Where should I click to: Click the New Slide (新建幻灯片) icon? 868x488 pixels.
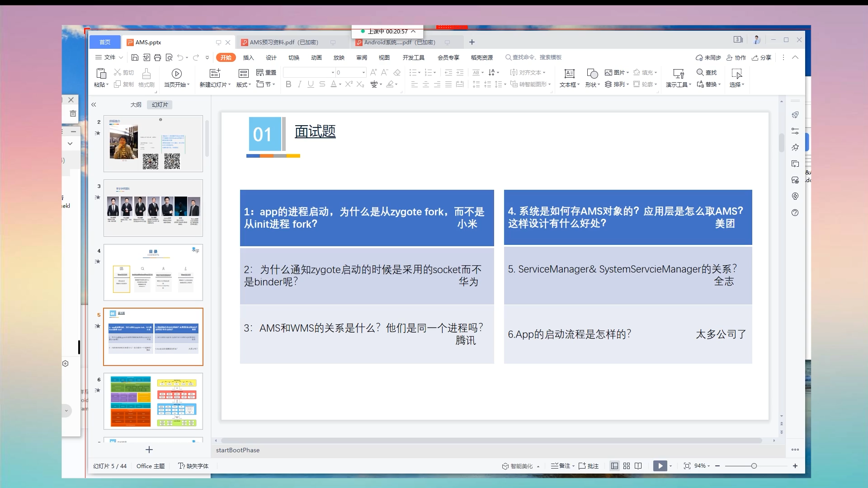[215, 74]
